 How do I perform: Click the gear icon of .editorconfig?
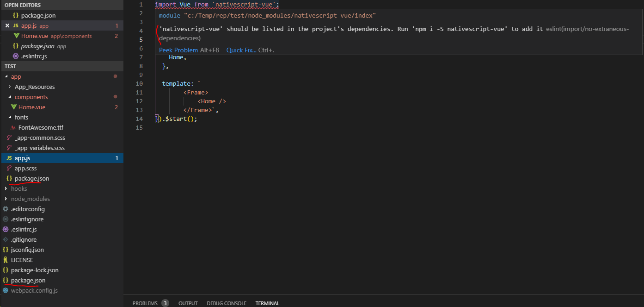6,209
